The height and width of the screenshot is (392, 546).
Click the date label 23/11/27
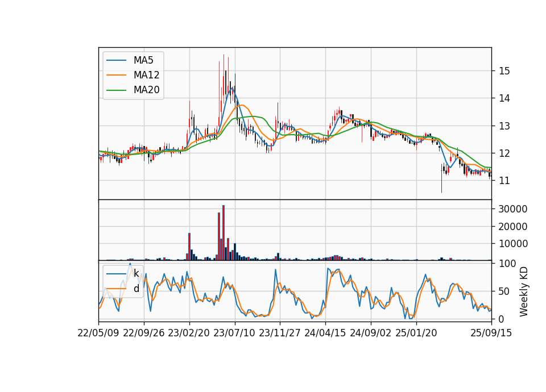tap(280, 333)
